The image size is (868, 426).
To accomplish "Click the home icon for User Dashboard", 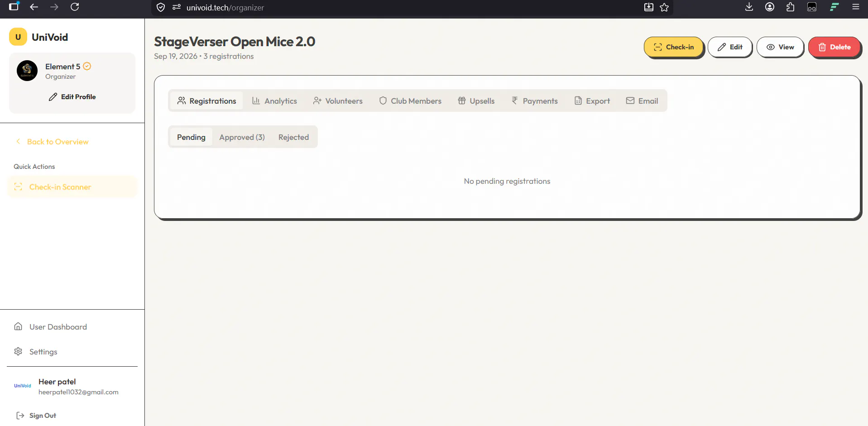I will pos(18,326).
